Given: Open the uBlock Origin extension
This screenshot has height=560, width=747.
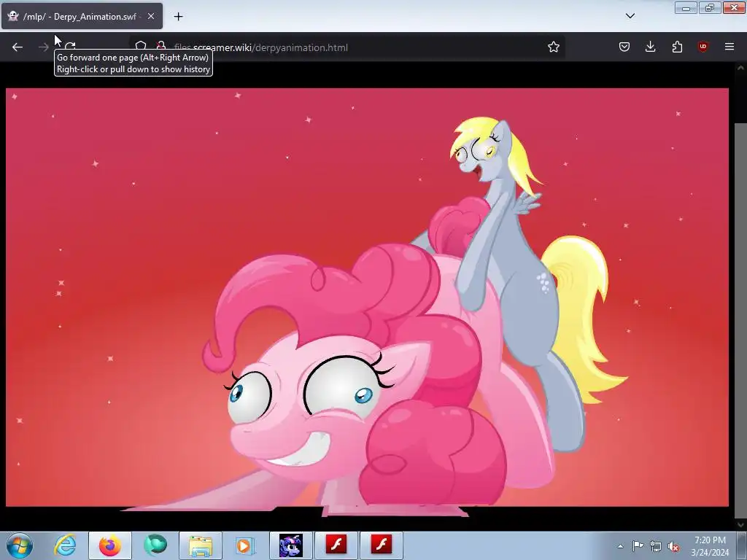Looking at the screenshot, I should pos(703,47).
